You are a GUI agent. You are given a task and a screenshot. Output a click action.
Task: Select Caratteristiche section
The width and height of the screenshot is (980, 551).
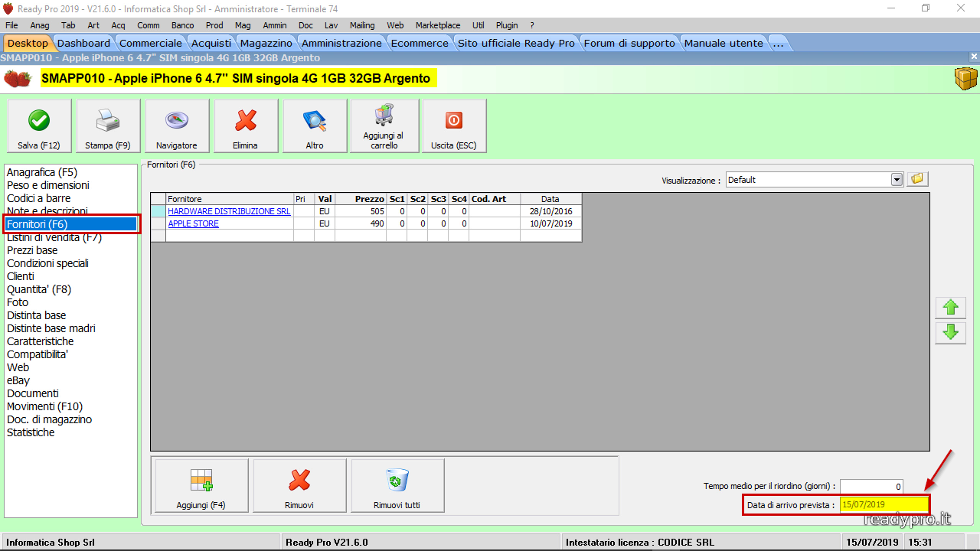[41, 341]
